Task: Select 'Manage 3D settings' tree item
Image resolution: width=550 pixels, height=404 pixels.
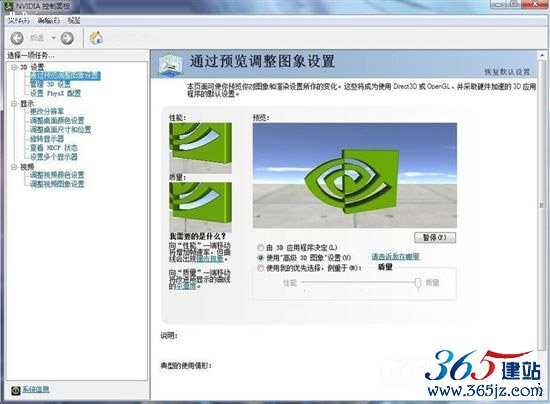Action: tap(50, 85)
